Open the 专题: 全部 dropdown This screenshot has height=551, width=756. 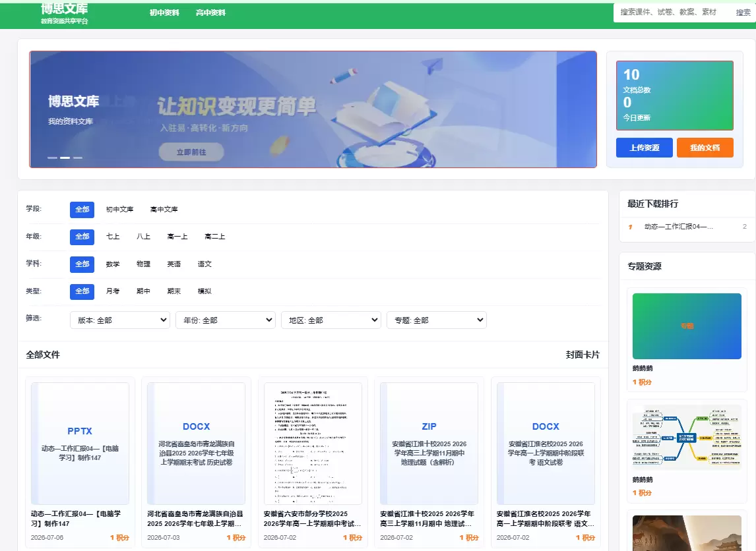(x=437, y=320)
